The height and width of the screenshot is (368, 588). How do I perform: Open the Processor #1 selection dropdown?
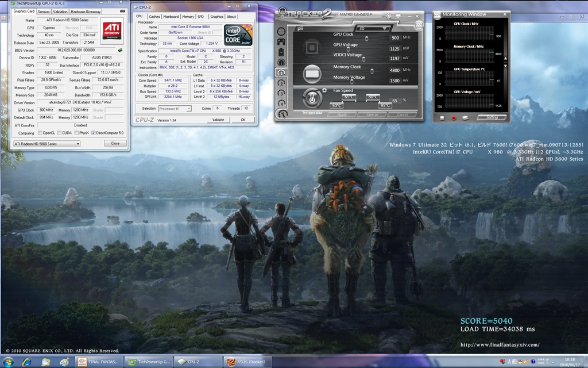pyautogui.click(x=175, y=108)
